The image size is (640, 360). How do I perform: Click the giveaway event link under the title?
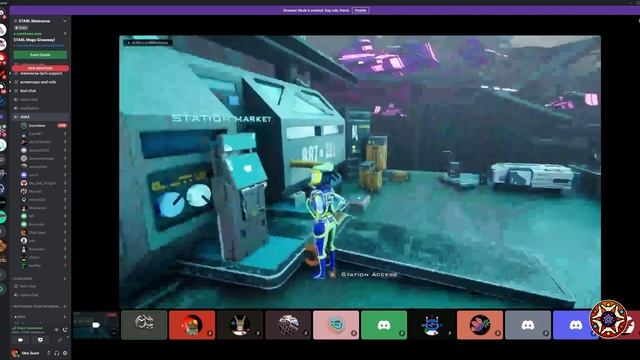[39, 46]
